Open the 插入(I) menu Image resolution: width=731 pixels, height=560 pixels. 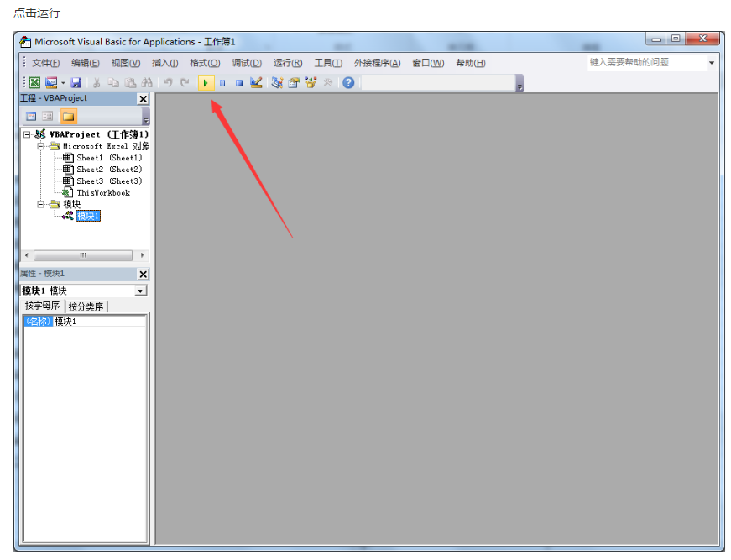164,63
